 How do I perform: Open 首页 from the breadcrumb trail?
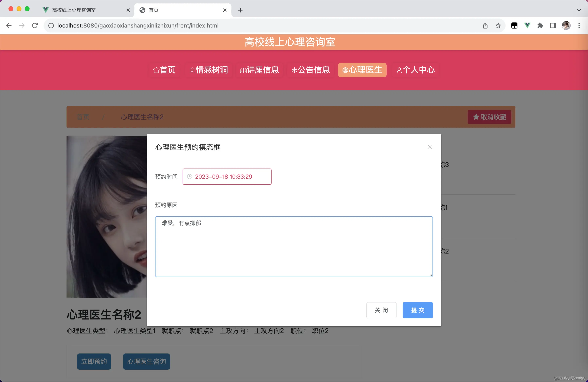click(x=83, y=117)
